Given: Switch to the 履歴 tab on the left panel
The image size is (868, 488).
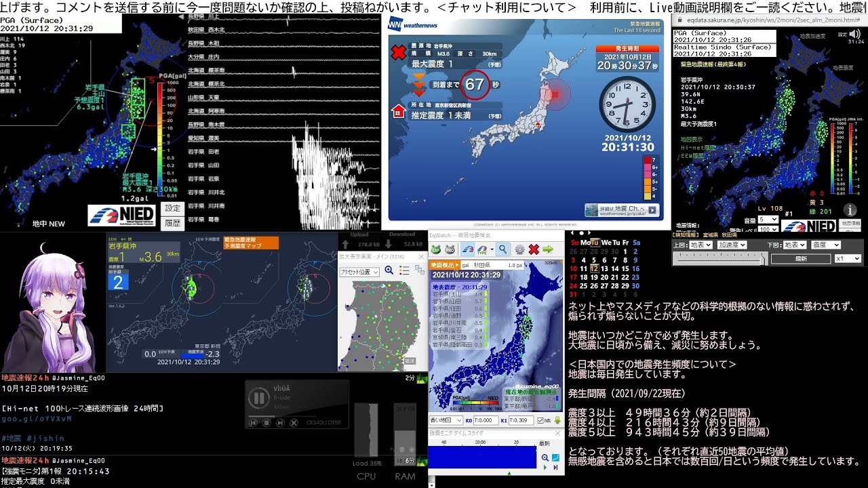Looking at the screenshot, I should [173, 222].
